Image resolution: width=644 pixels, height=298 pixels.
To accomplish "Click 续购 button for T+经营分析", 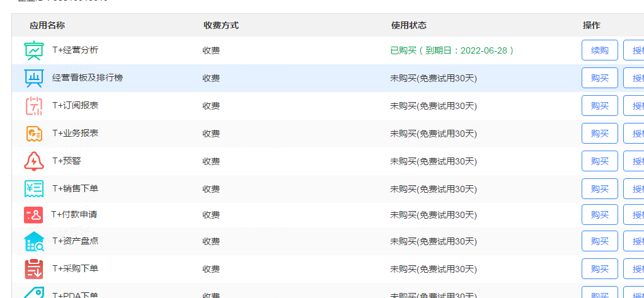I will (x=600, y=50).
